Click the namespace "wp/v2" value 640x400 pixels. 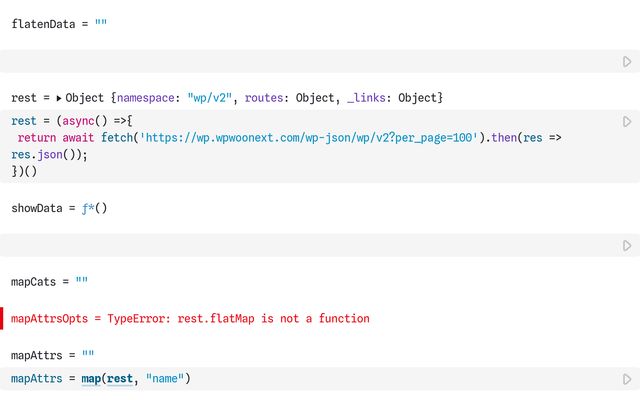(210, 98)
